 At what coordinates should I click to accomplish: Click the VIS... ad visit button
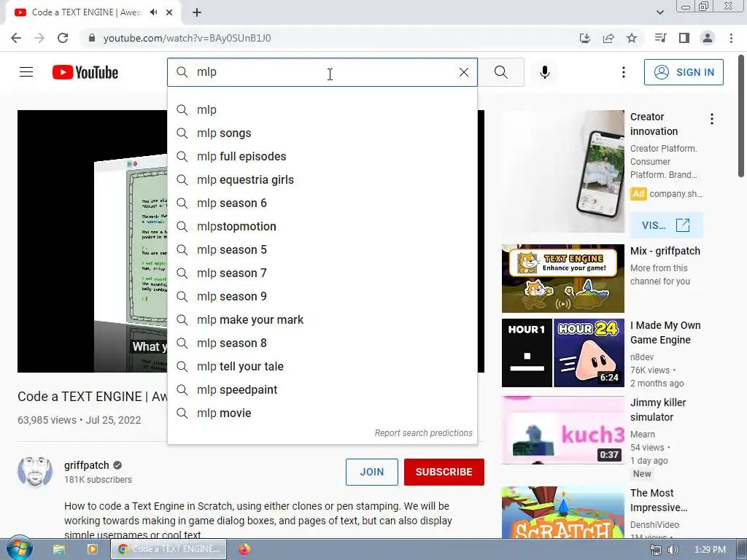tap(666, 225)
